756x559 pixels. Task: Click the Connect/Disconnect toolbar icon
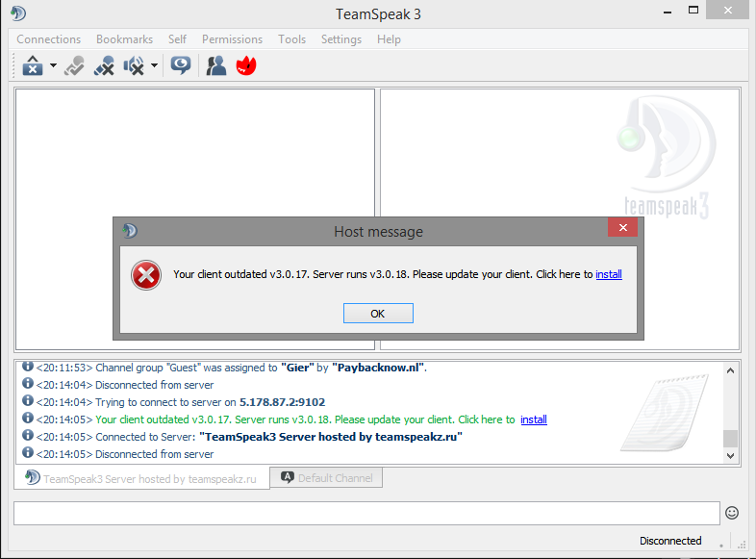[33, 65]
